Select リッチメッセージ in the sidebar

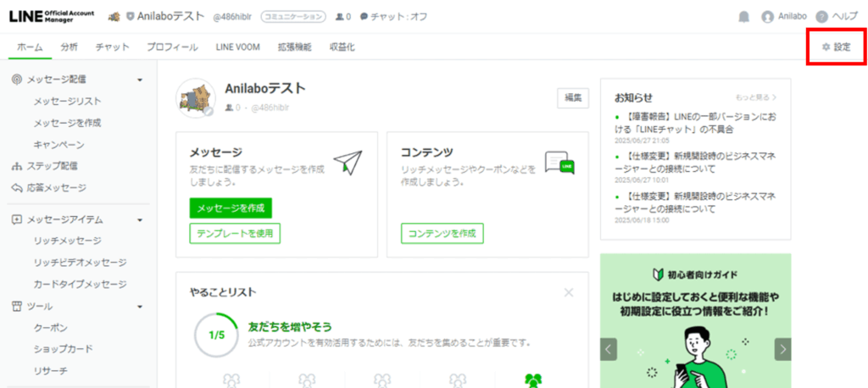tap(67, 241)
